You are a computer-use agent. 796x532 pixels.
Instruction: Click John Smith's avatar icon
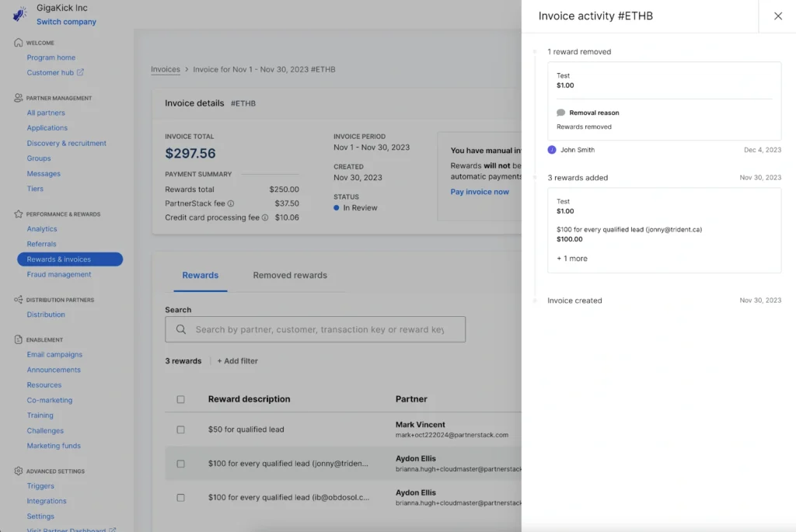[x=552, y=150]
